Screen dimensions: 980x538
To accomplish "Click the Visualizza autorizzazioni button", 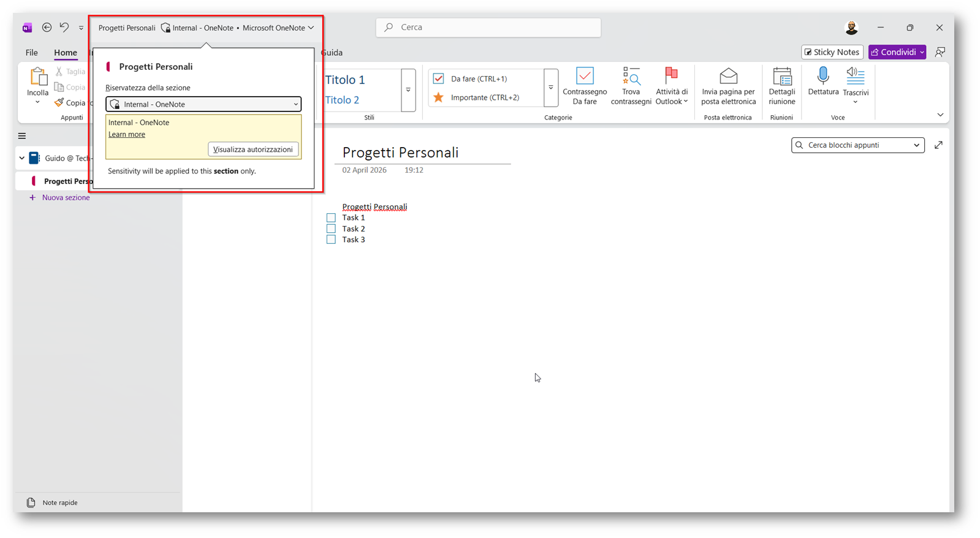I will pos(253,150).
